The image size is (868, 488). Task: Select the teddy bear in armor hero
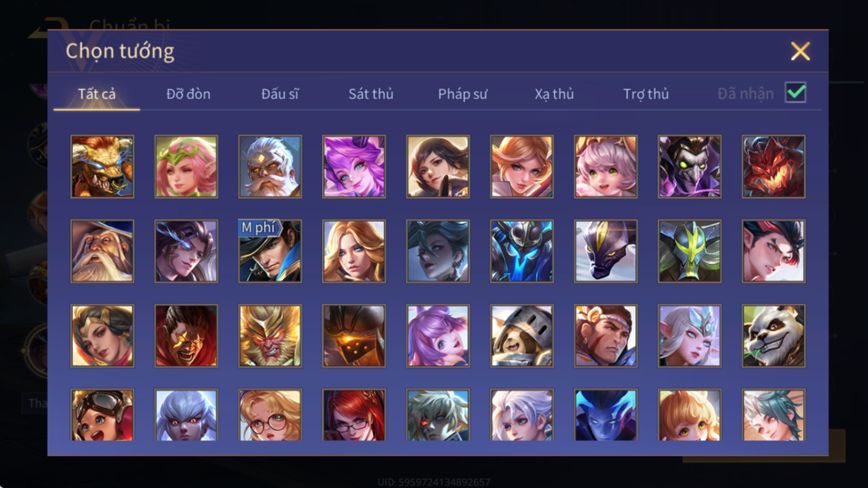(522, 336)
